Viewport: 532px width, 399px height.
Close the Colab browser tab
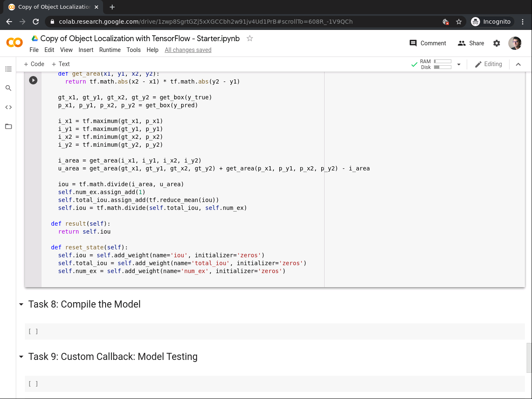(96, 7)
